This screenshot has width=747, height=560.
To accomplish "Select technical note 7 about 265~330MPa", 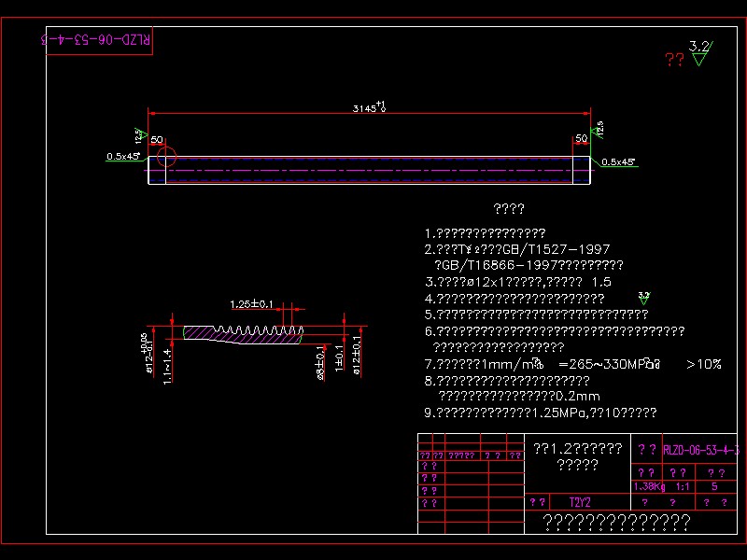I will point(551,361).
